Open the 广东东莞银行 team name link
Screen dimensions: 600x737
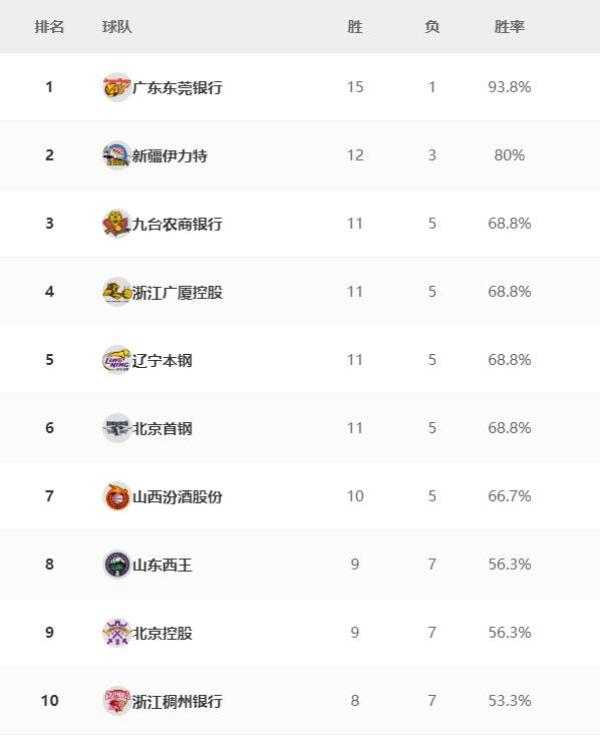click(177, 88)
